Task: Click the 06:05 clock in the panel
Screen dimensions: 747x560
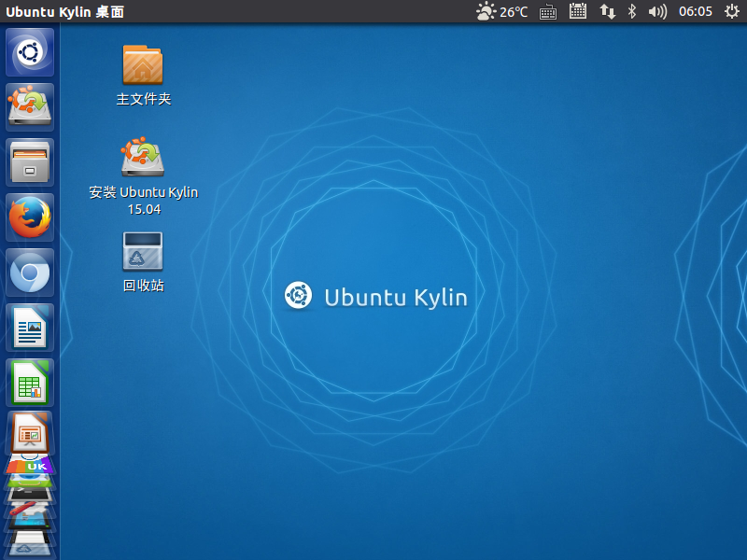Action: pyautogui.click(x=695, y=11)
